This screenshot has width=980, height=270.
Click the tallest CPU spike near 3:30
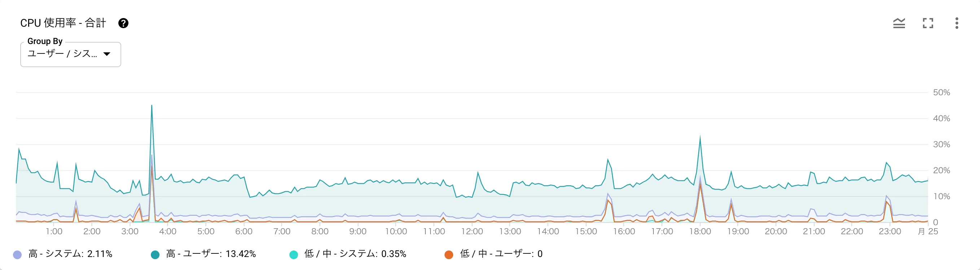(x=152, y=106)
